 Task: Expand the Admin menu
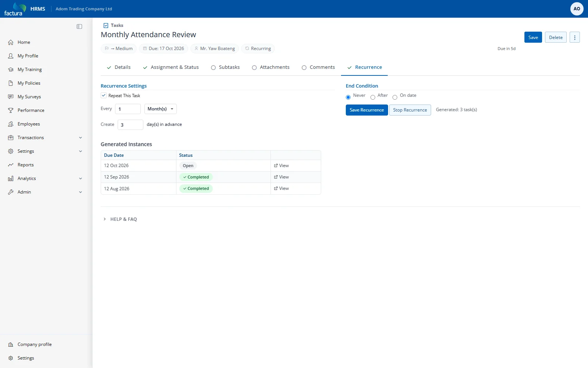click(x=46, y=192)
